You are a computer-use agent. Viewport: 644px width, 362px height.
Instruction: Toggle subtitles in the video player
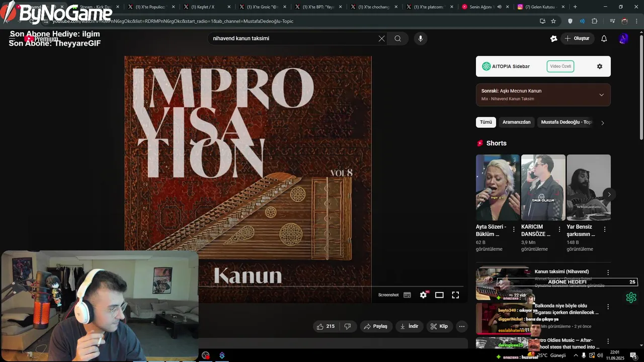(x=407, y=295)
